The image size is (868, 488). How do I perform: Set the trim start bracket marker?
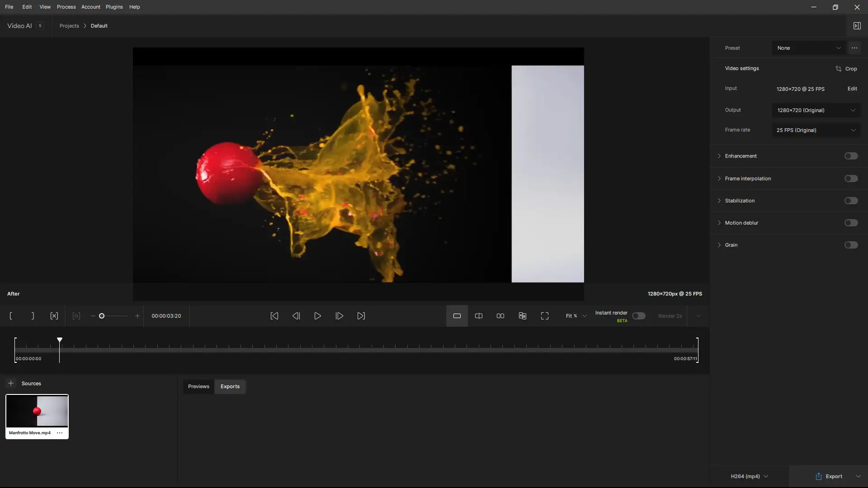[x=11, y=316]
